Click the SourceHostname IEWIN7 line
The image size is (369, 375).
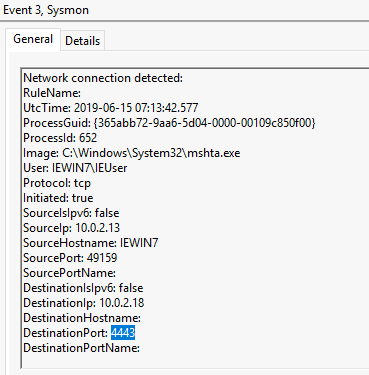click(x=91, y=243)
